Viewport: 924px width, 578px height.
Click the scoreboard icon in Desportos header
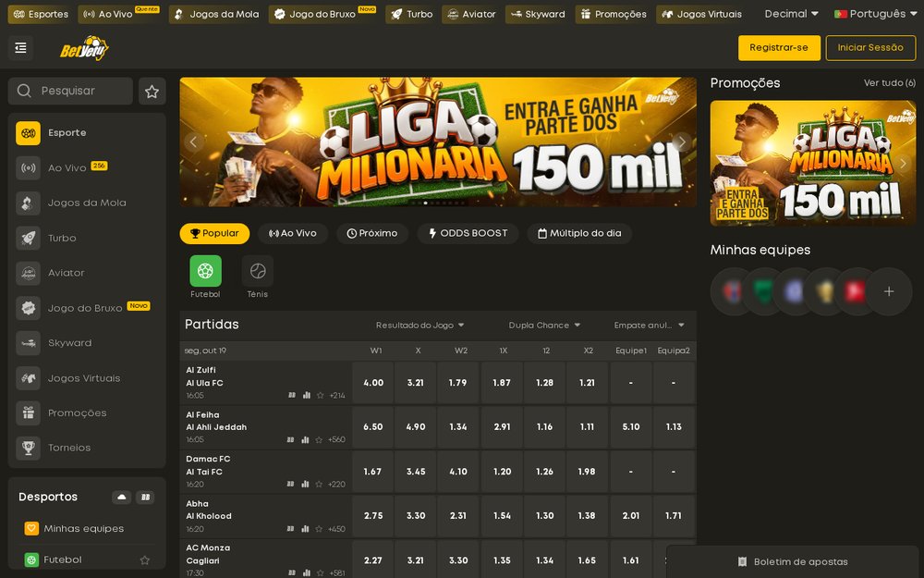point(145,498)
